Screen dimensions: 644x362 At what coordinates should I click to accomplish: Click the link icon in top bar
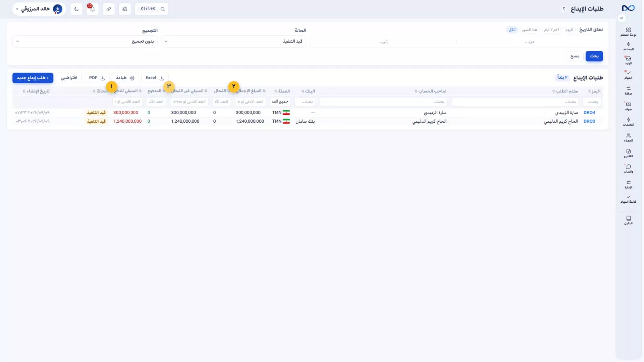[x=109, y=9]
